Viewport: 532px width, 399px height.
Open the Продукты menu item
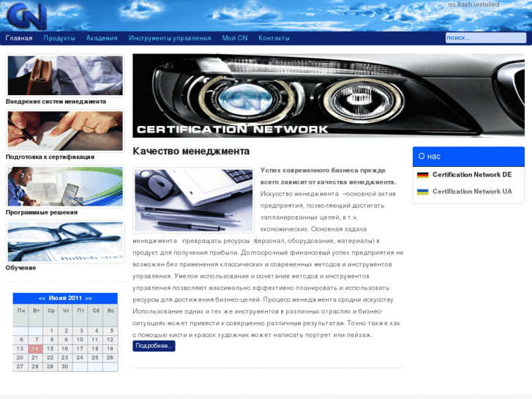pos(59,38)
